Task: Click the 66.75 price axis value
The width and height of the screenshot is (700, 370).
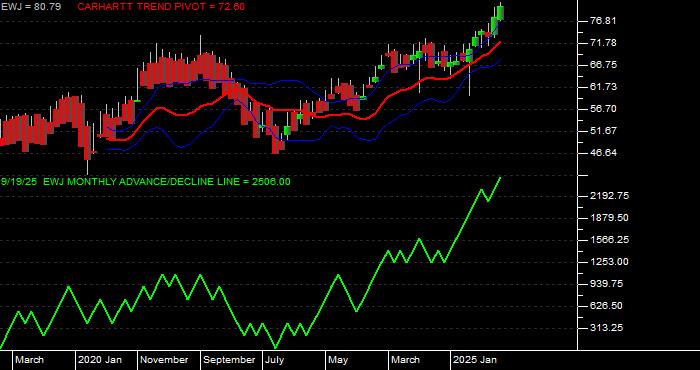Action: click(603, 65)
